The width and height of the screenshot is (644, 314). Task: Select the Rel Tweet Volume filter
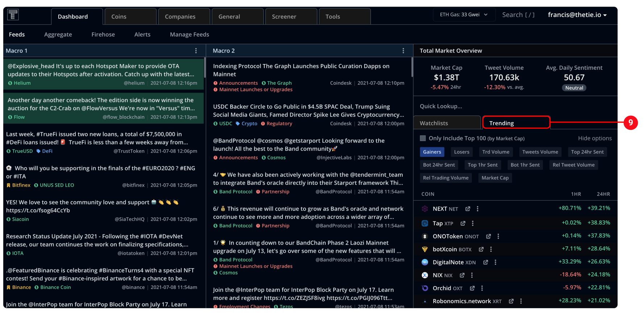(573, 165)
